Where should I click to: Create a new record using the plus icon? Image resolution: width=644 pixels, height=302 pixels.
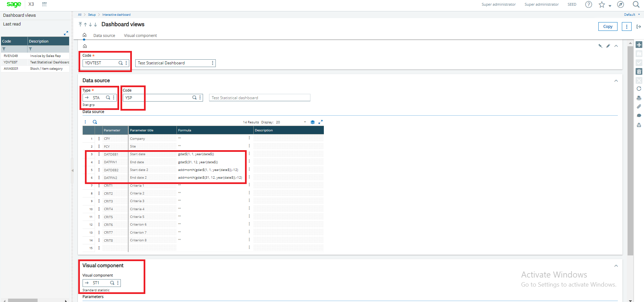point(639,45)
